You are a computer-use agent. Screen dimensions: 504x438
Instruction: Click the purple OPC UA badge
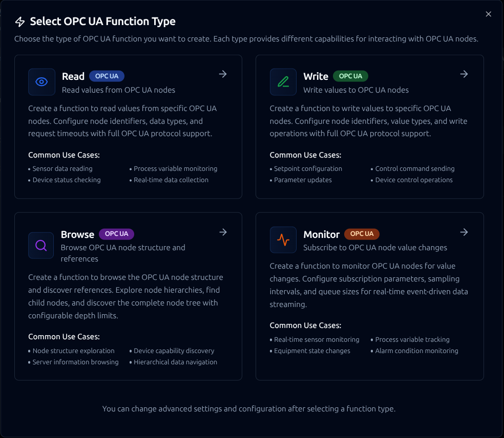click(116, 234)
